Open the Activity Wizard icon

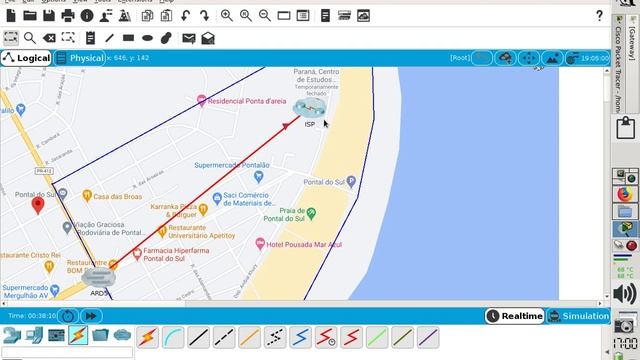[x=106, y=16]
